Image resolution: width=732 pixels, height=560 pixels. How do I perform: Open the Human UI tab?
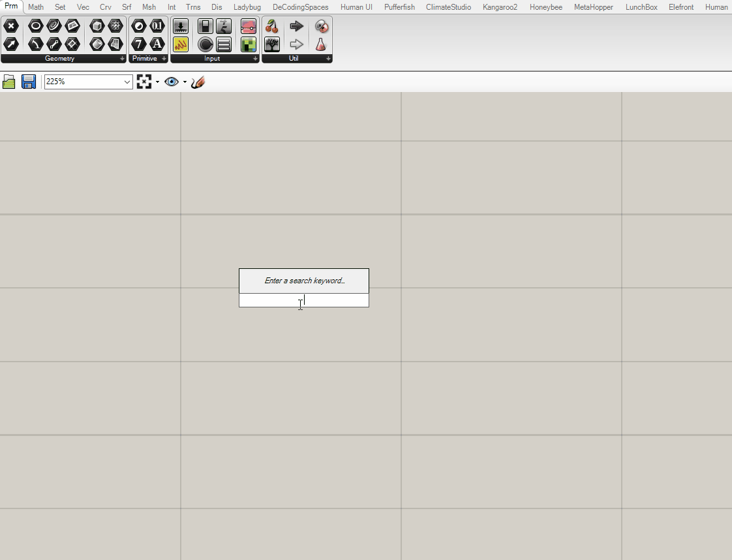click(357, 7)
